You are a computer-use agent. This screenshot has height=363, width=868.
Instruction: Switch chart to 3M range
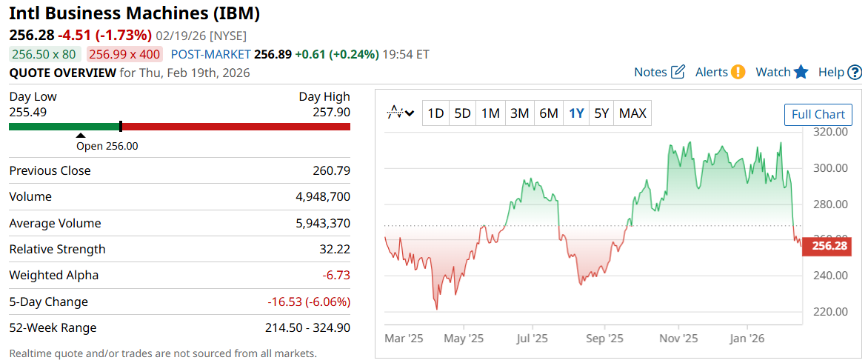[x=519, y=113]
